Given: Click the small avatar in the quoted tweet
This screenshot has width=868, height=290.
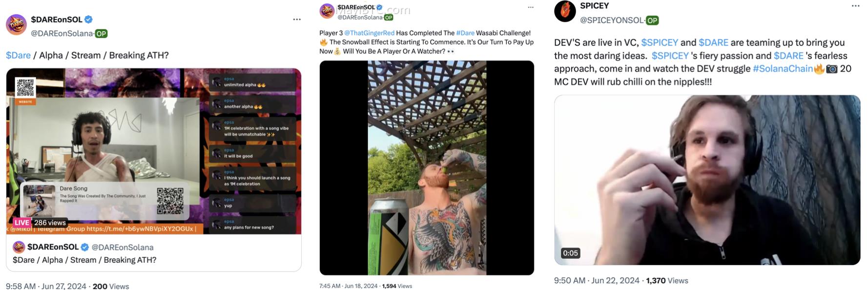Looking at the screenshot, I should 19,247.
